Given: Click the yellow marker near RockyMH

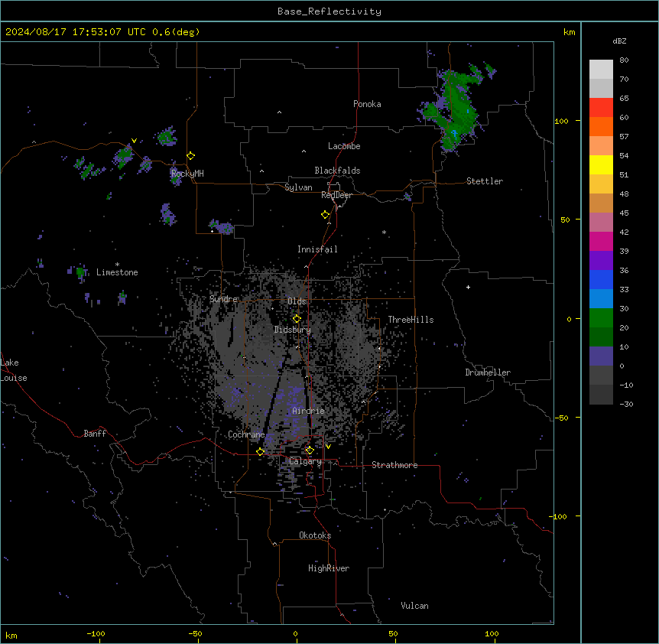Looking at the screenshot, I should tap(191, 156).
